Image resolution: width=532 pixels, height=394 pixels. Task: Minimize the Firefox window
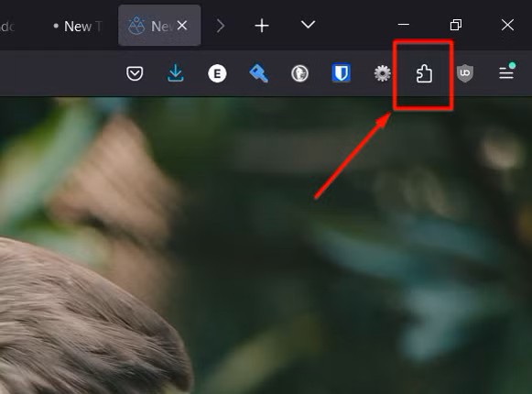404,25
